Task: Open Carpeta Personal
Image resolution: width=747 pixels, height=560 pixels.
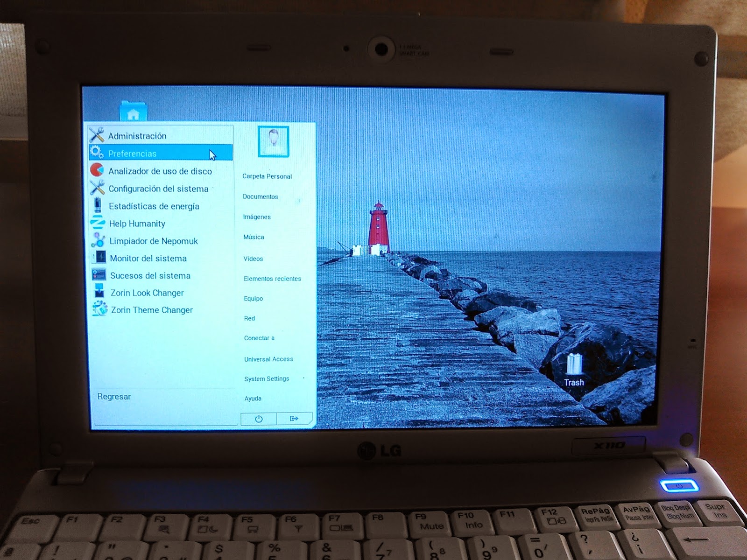Action: point(267,176)
